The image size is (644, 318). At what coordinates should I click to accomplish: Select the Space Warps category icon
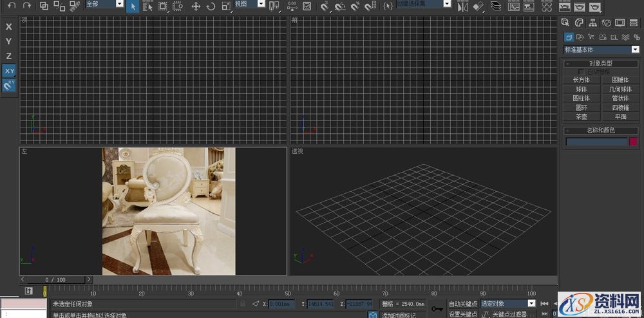point(625,37)
